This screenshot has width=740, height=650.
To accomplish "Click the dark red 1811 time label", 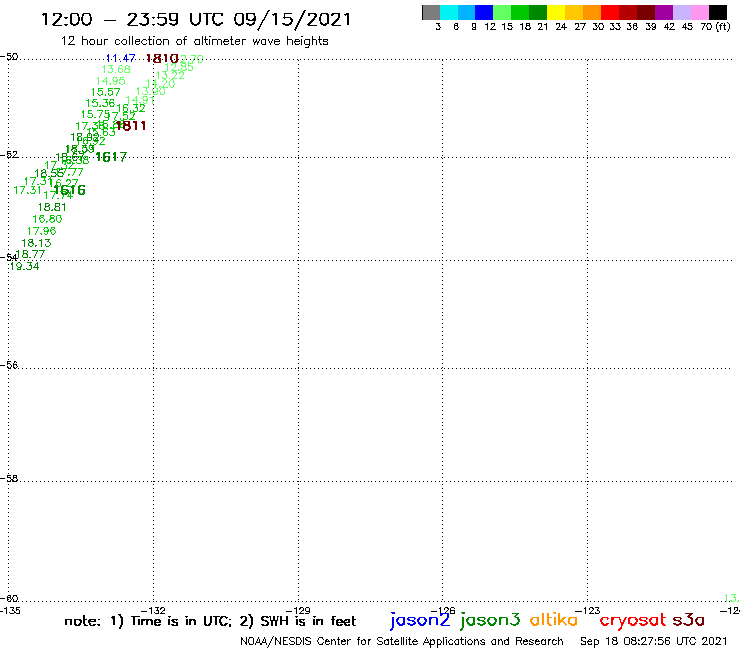I will point(131,126).
